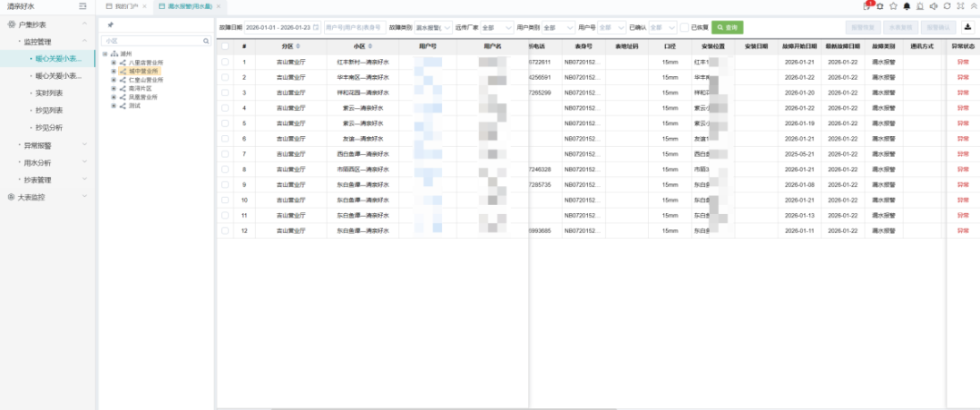This screenshot has height=410, width=980.
Task: Click the 故障日期 date range field
Action: pos(277,28)
